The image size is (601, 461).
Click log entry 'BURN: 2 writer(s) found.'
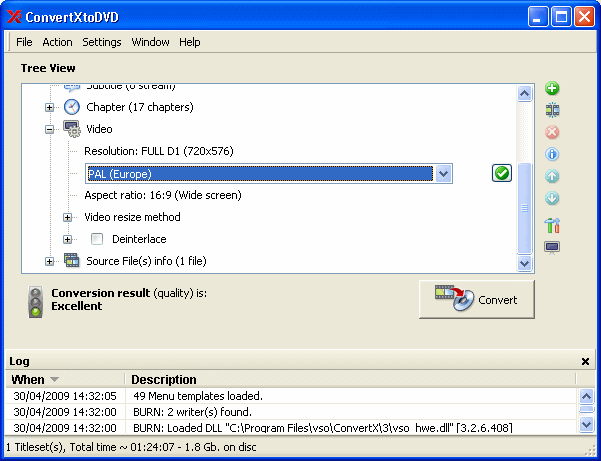[192, 412]
